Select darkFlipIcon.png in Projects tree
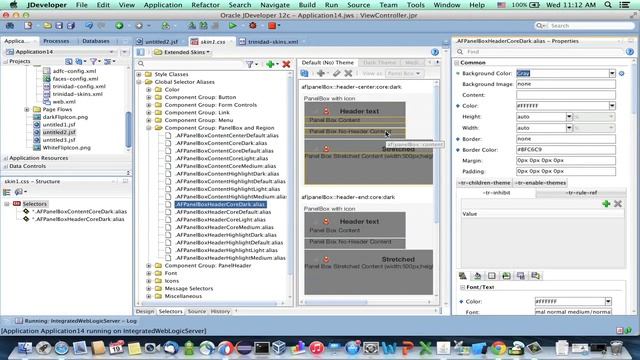Screen dimensions: 640x360 65,117
